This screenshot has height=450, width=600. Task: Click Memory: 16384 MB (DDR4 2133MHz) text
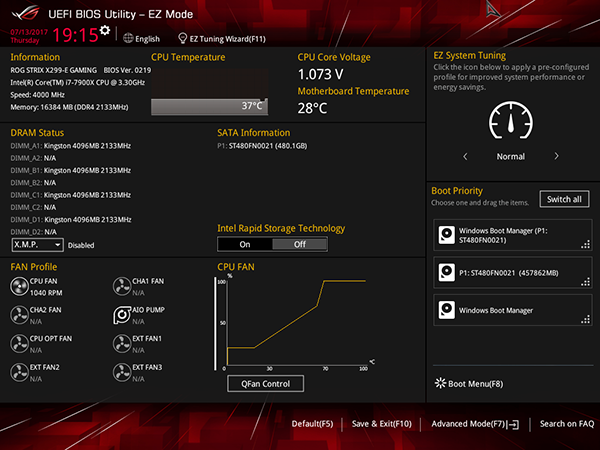[x=69, y=107]
